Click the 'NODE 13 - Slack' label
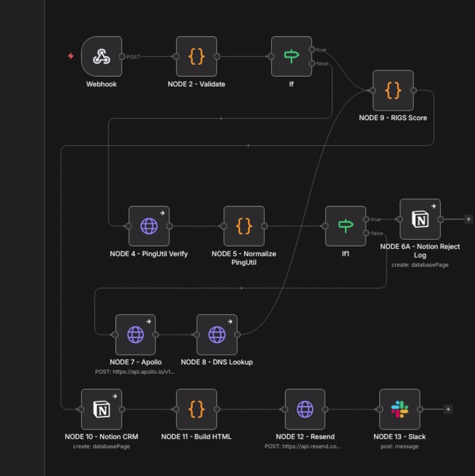The image size is (475, 476). (x=399, y=437)
